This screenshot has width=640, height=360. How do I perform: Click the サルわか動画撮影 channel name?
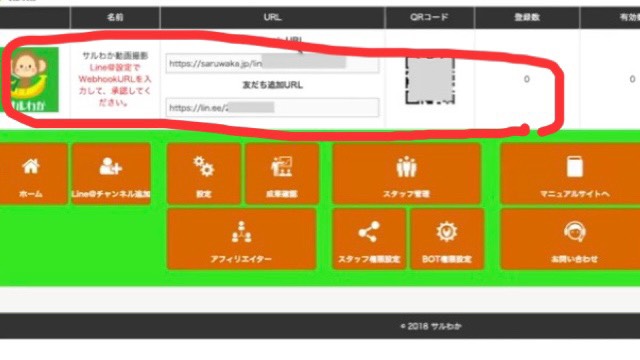click(x=115, y=56)
